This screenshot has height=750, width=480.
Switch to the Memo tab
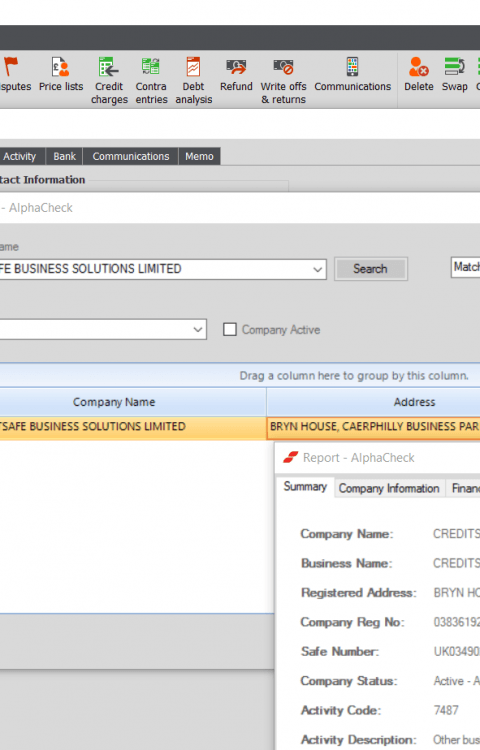pyautogui.click(x=199, y=156)
